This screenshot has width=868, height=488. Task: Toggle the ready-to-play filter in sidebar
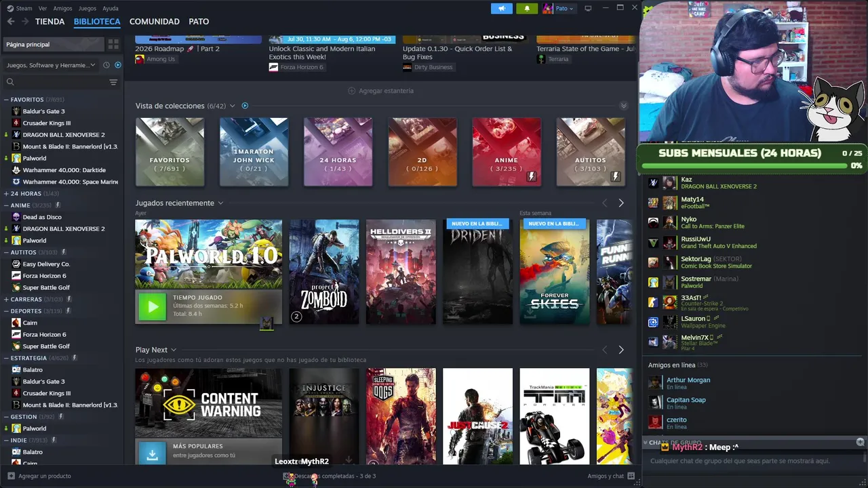point(118,65)
